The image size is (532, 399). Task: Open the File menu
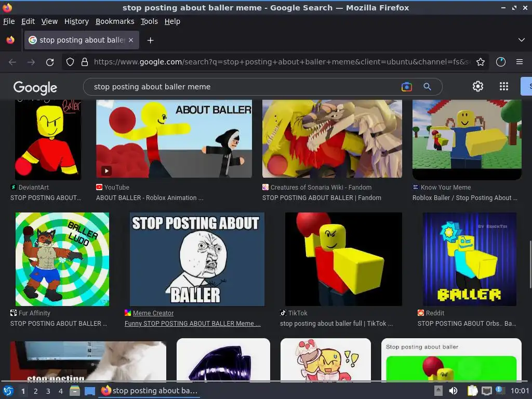click(x=9, y=21)
